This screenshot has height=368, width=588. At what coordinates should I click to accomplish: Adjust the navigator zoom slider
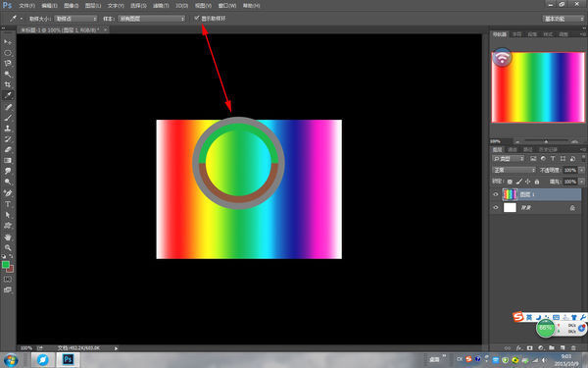[546, 141]
